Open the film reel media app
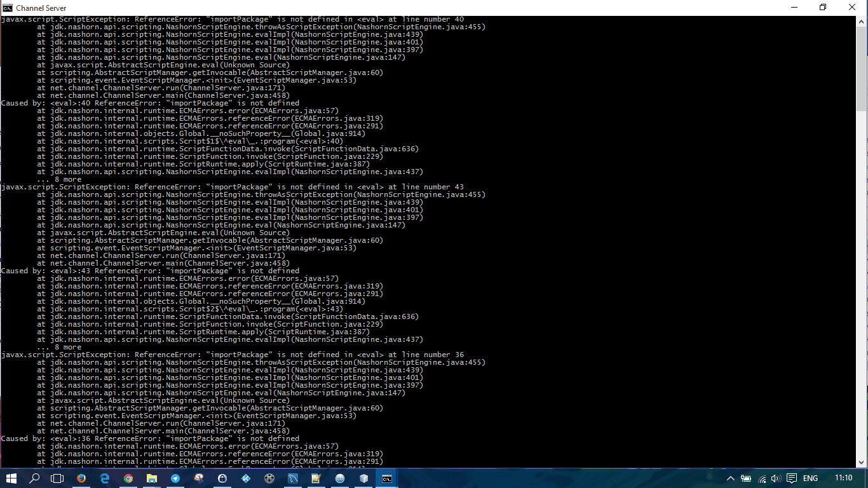Viewport: 868px width, 488px height. (x=269, y=478)
